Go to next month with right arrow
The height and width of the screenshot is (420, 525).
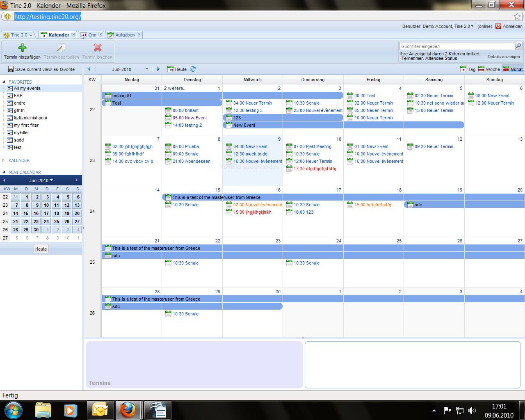[x=158, y=69]
